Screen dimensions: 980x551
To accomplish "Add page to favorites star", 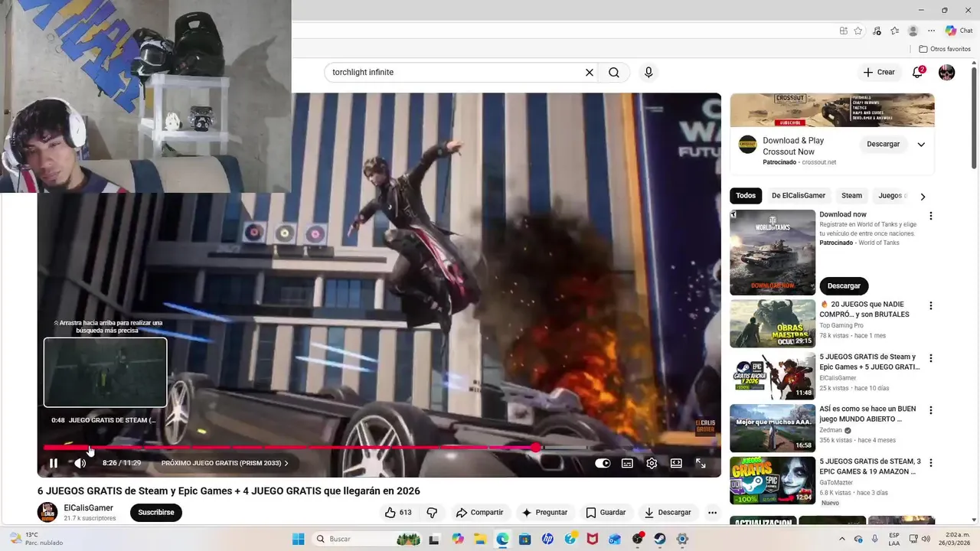I will tap(858, 31).
